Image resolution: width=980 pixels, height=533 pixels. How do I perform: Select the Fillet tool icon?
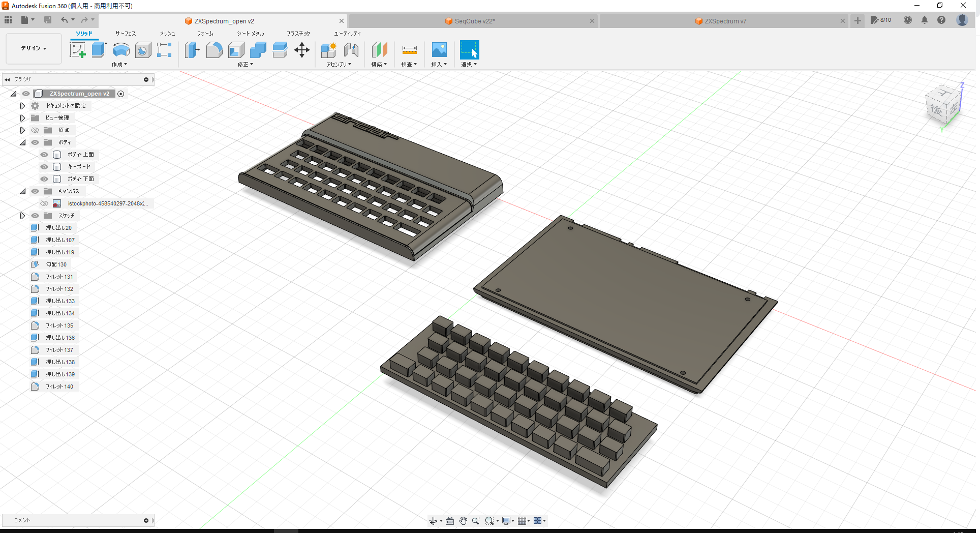(214, 50)
